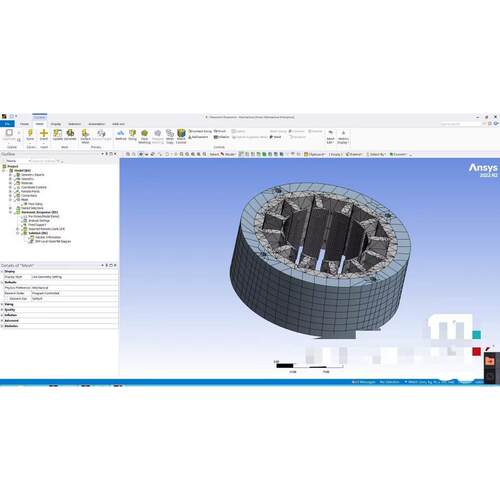Image resolution: width=500 pixels, height=500 pixels.
Task: Click the Contact Sizing control
Action: point(201,131)
